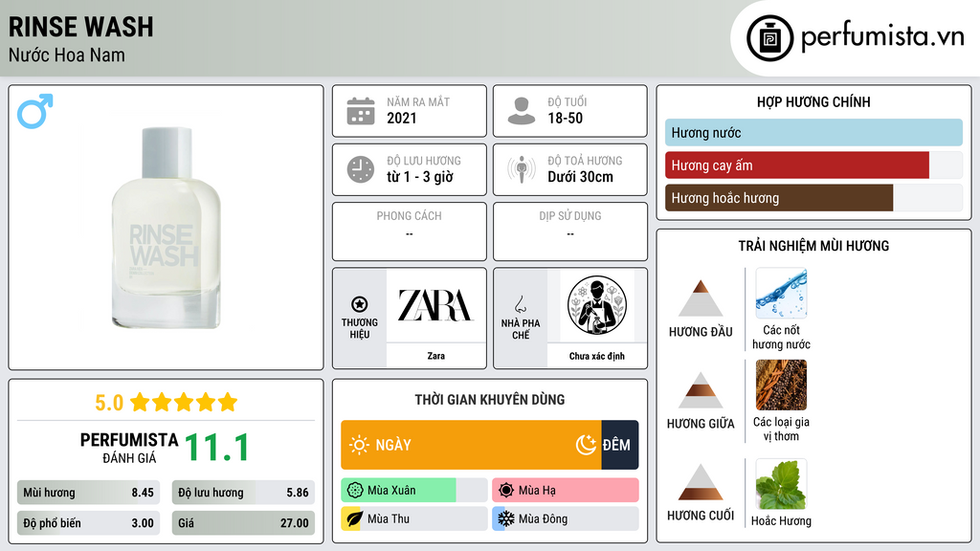The height and width of the screenshot is (551, 980).
Task: Click the snowflake icon for Mùa Đông
Action: [506, 519]
